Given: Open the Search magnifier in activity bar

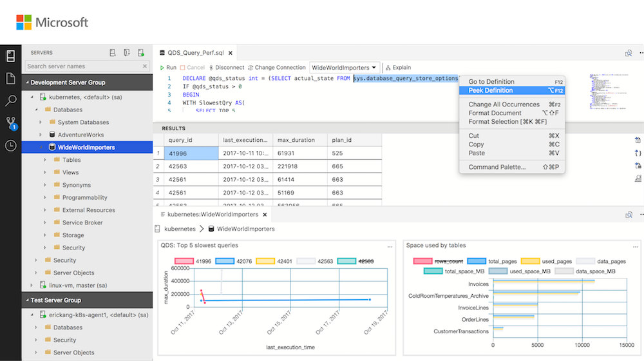Looking at the screenshot, I should pyautogui.click(x=11, y=101).
